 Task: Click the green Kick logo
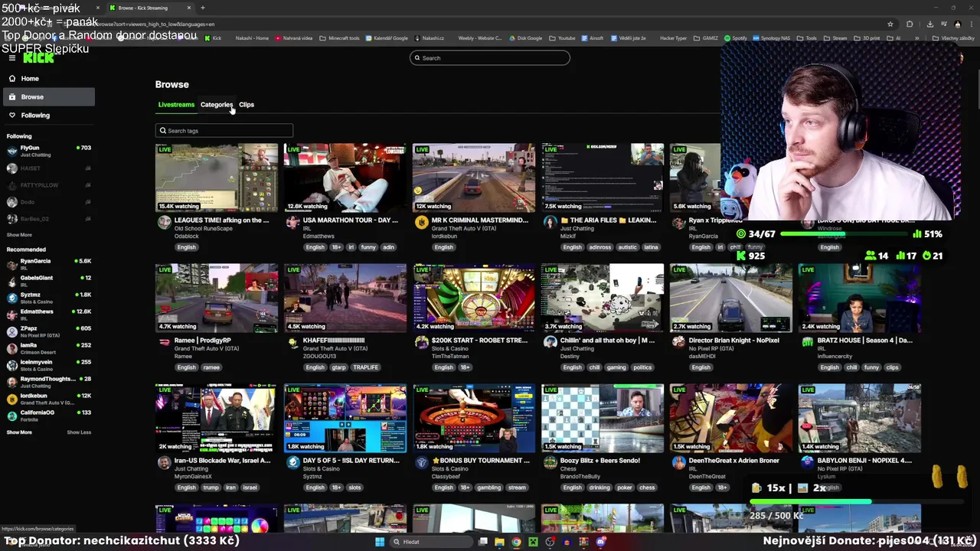click(x=38, y=58)
